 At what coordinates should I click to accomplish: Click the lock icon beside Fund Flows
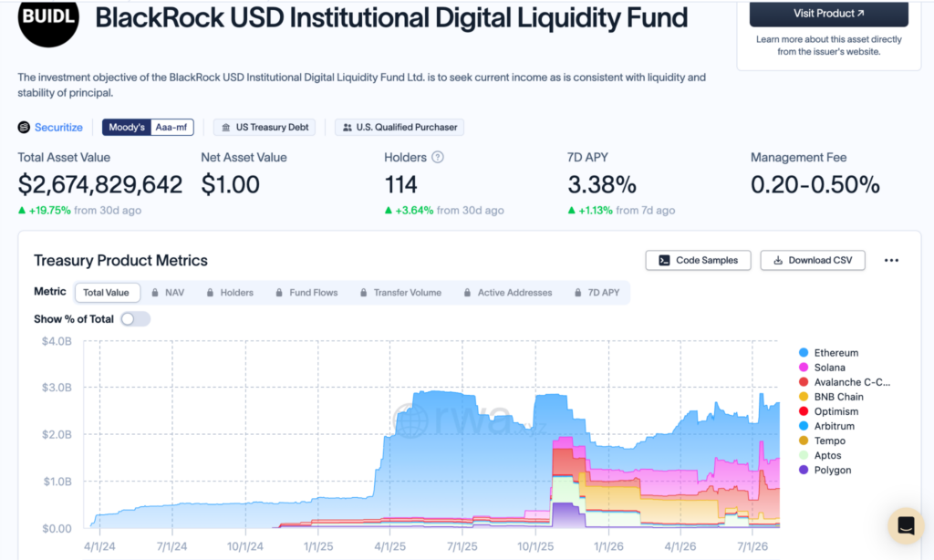(279, 293)
